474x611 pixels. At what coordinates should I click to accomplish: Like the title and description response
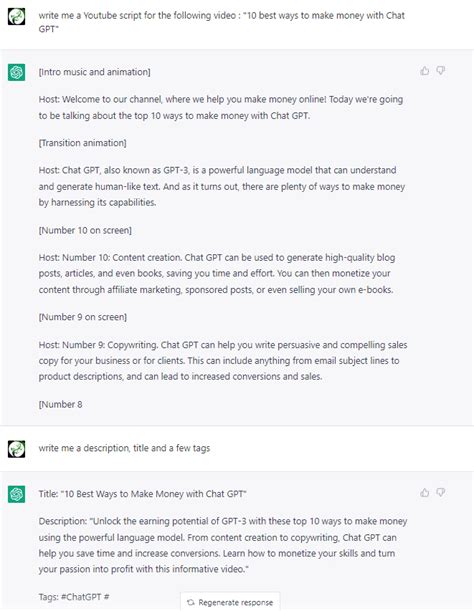tap(424, 493)
